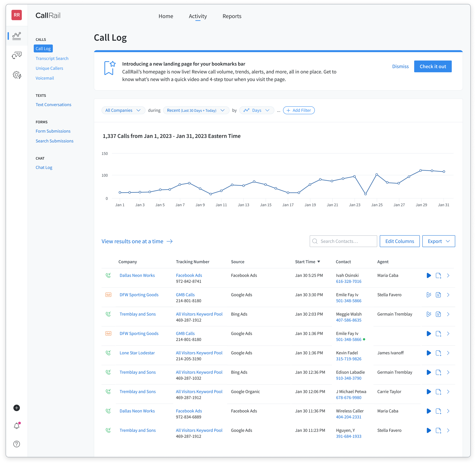The height and width of the screenshot is (464, 476).
Task: Open Transcript Search in sidebar
Action: coord(52,58)
